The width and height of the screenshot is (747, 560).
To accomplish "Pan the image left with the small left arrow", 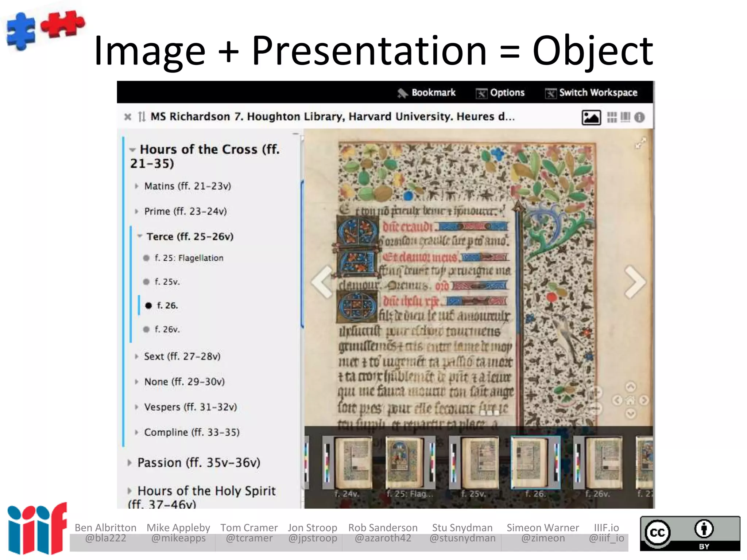I will [x=617, y=400].
